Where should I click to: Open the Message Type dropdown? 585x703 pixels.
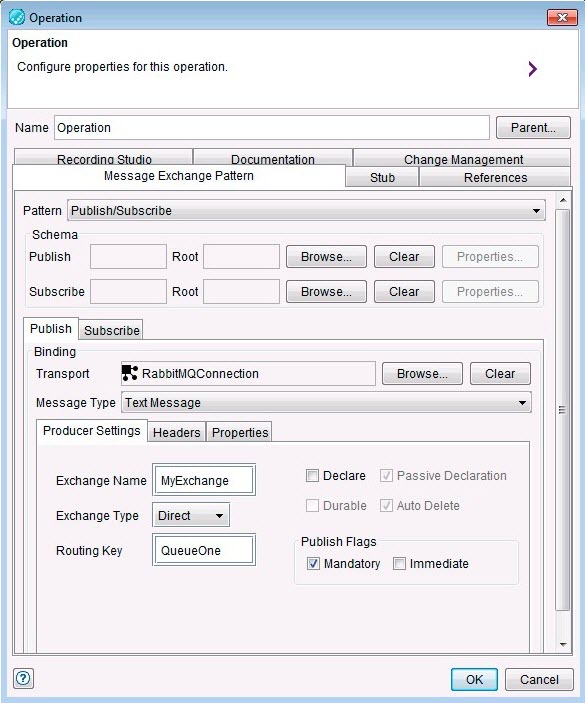tap(326, 403)
